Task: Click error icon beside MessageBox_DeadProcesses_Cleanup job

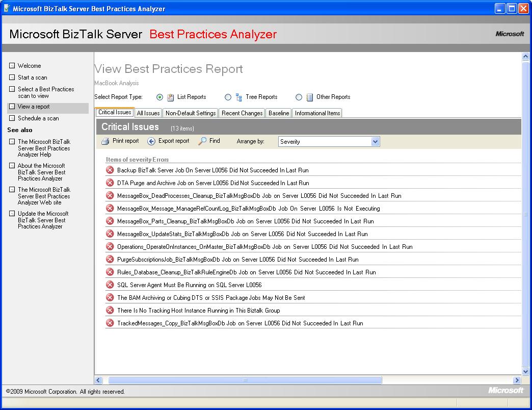Action: pyautogui.click(x=110, y=195)
